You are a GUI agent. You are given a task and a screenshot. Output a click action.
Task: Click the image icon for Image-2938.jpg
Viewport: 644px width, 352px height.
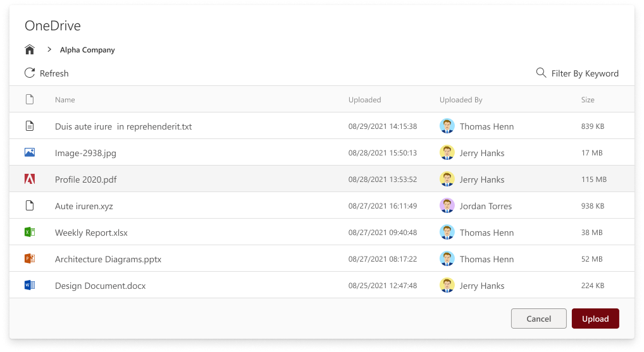30,153
